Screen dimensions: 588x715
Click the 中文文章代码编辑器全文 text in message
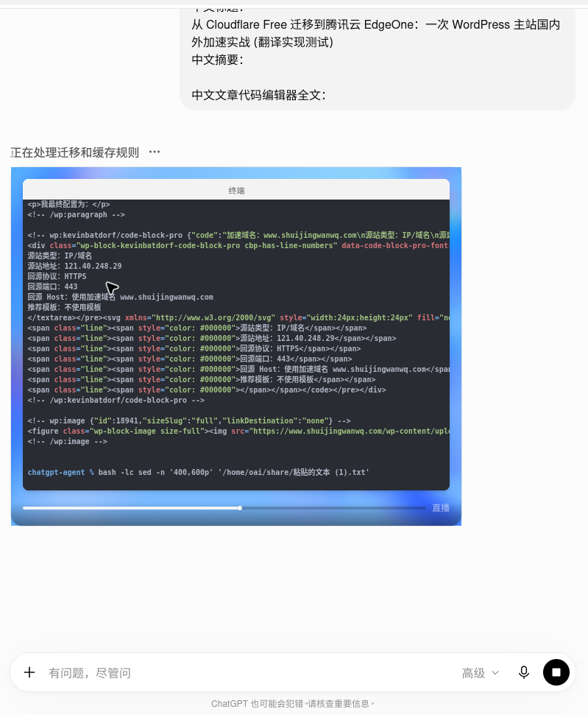coord(258,95)
